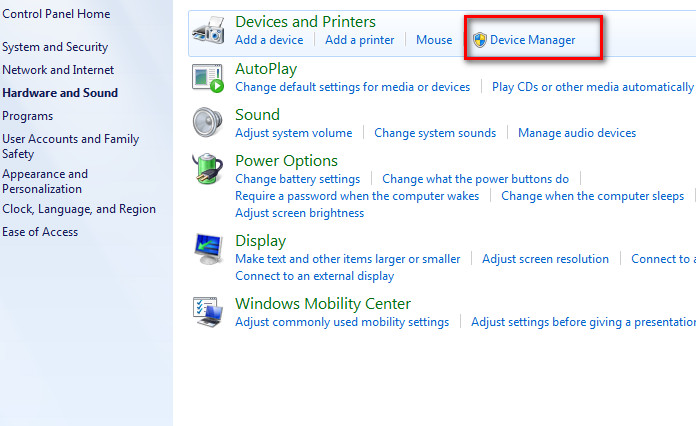Click the AutoPlay category icon

[x=208, y=79]
